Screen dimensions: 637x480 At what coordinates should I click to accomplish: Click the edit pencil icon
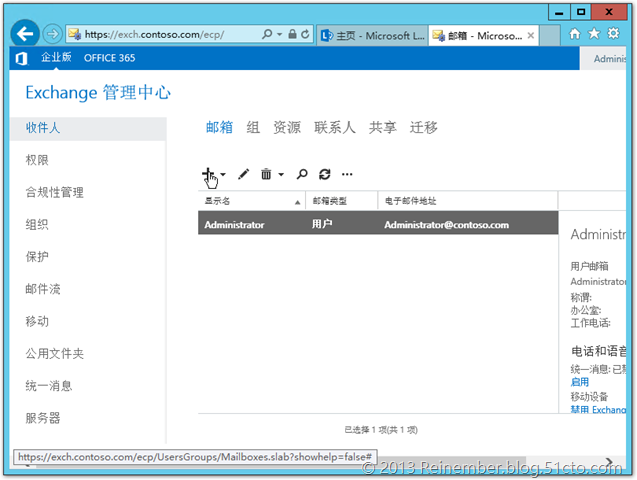tap(243, 174)
